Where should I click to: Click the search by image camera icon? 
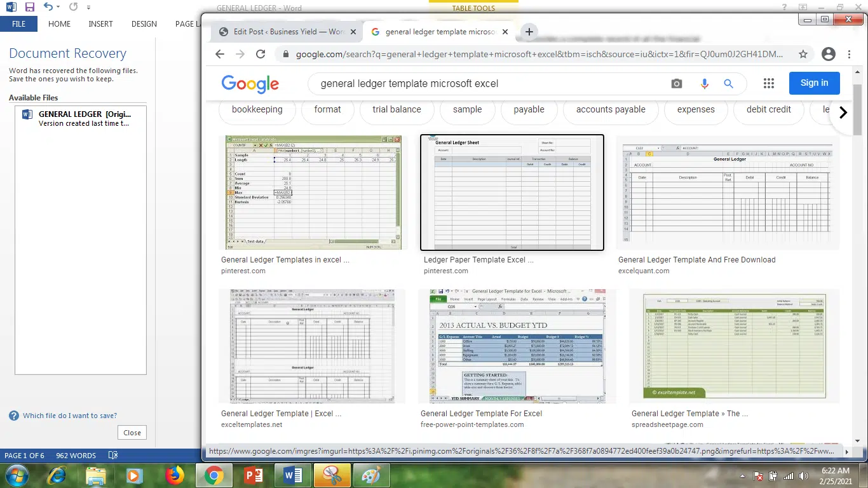677,84
